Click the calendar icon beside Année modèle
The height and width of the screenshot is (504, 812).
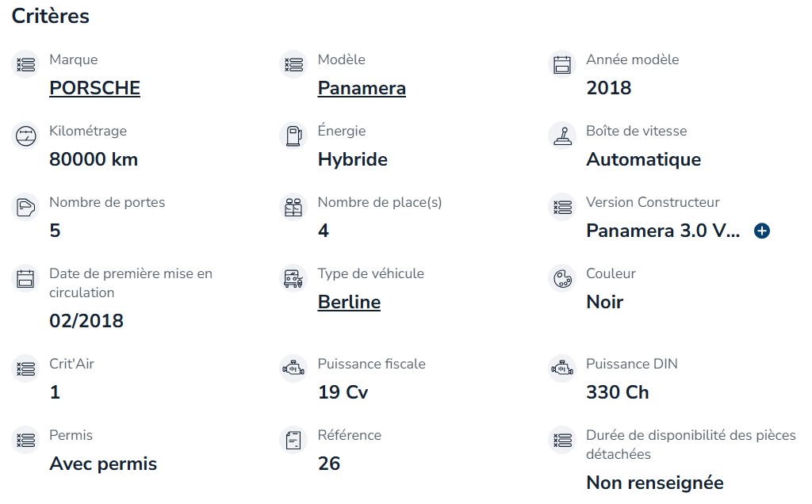562,65
